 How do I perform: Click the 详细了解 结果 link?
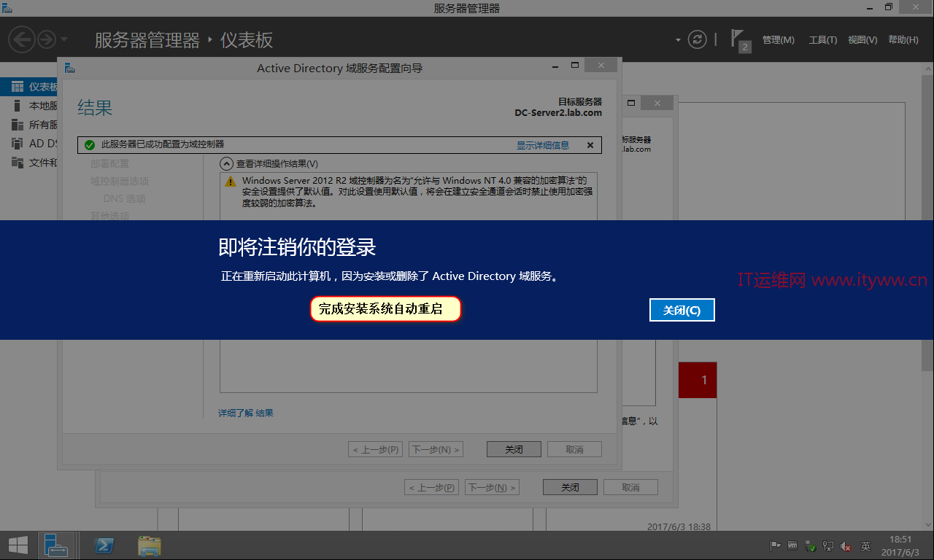[x=246, y=413]
